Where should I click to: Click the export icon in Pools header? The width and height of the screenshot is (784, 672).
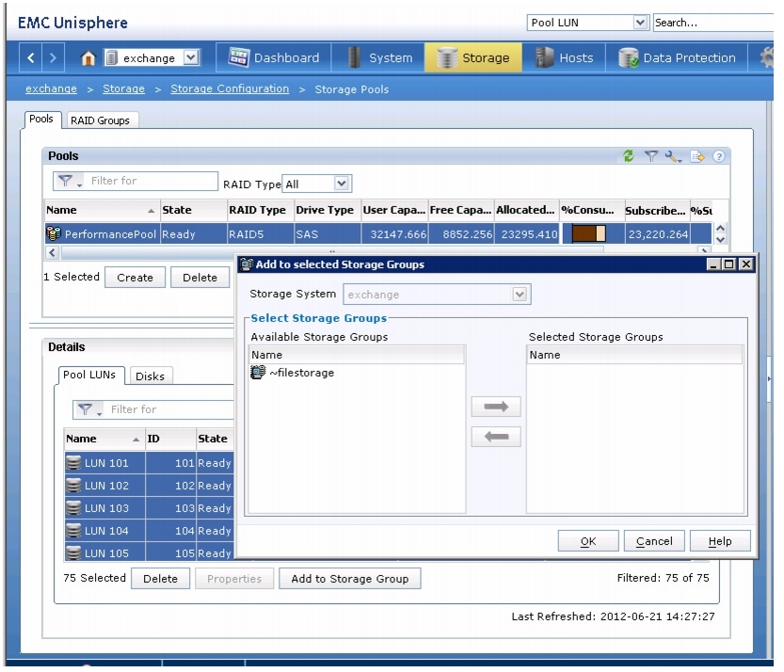pos(697,156)
